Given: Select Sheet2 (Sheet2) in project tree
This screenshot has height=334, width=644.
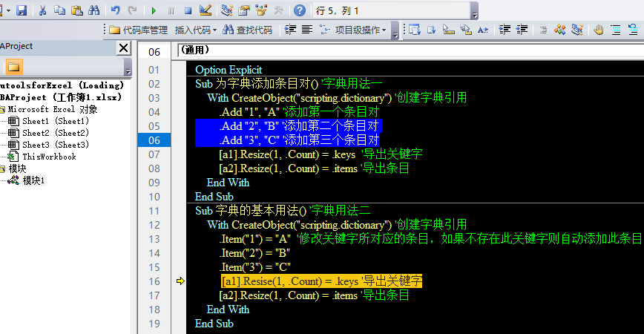Looking at the screenshot, I should (x=56, y=133).
